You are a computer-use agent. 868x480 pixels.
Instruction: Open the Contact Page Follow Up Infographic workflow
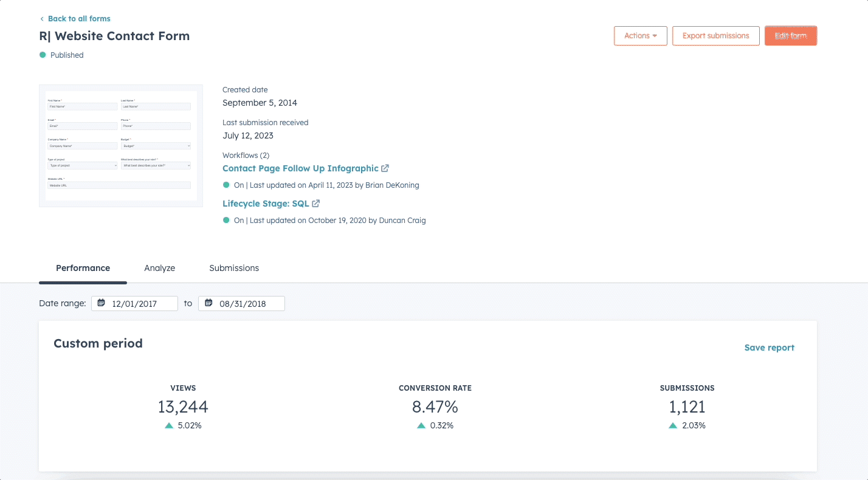300,168
